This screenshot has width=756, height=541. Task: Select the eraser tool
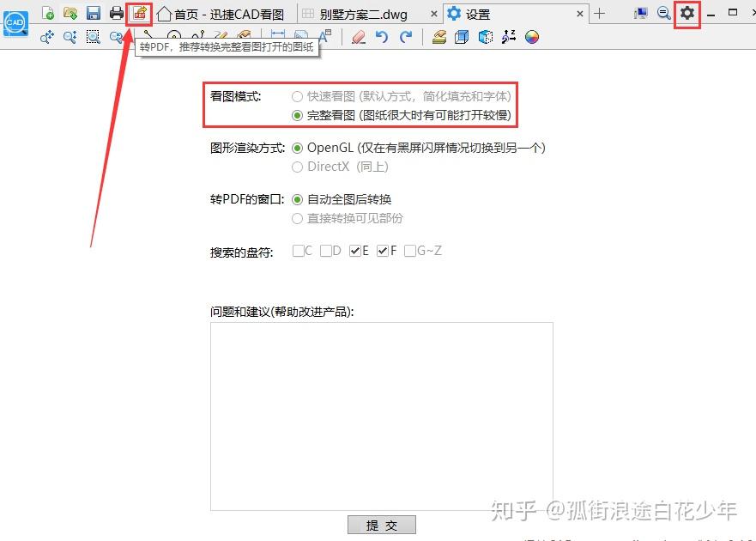point(358,37)
